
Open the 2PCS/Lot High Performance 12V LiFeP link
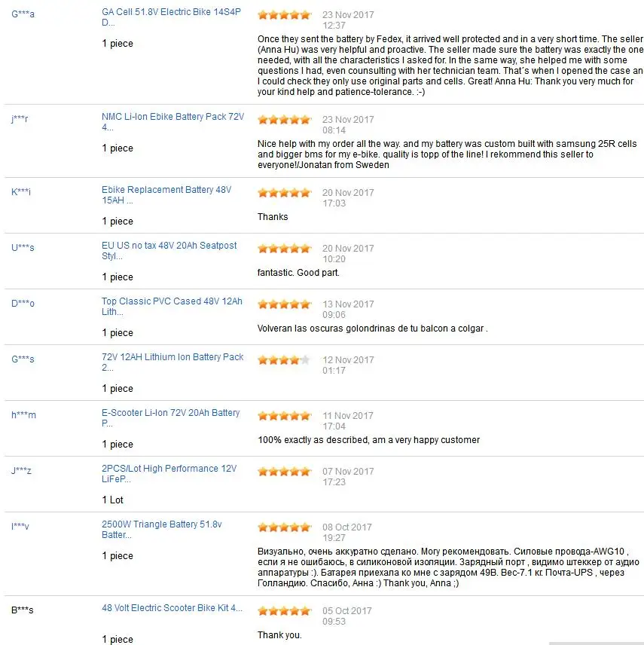tap(169, 473)
